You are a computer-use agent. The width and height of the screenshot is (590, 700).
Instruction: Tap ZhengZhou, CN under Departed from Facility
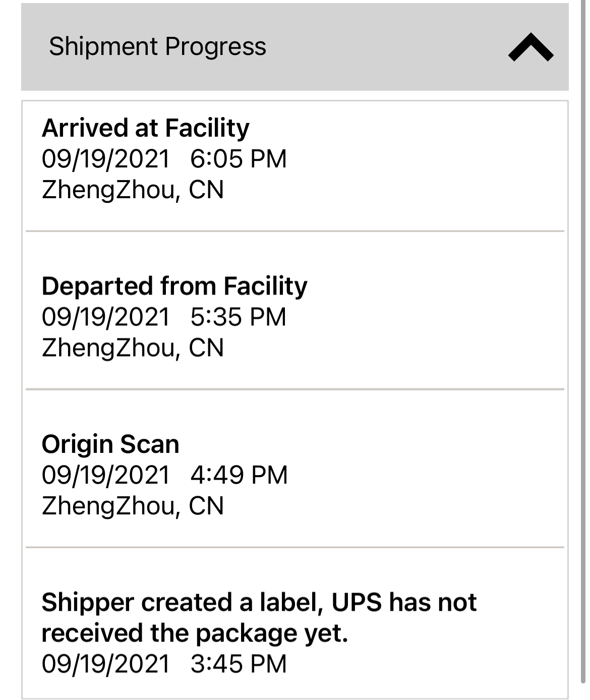coord(133,348)
